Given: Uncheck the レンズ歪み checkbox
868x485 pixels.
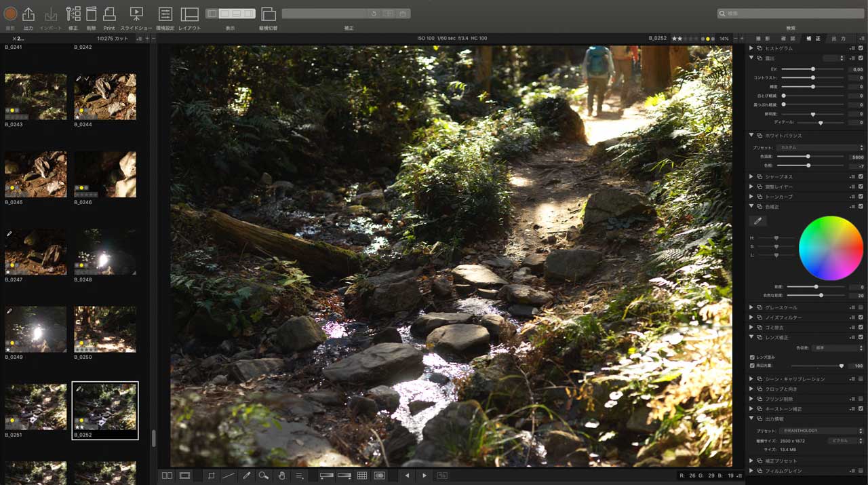Looking at the screenshot, I should (752, 357).
